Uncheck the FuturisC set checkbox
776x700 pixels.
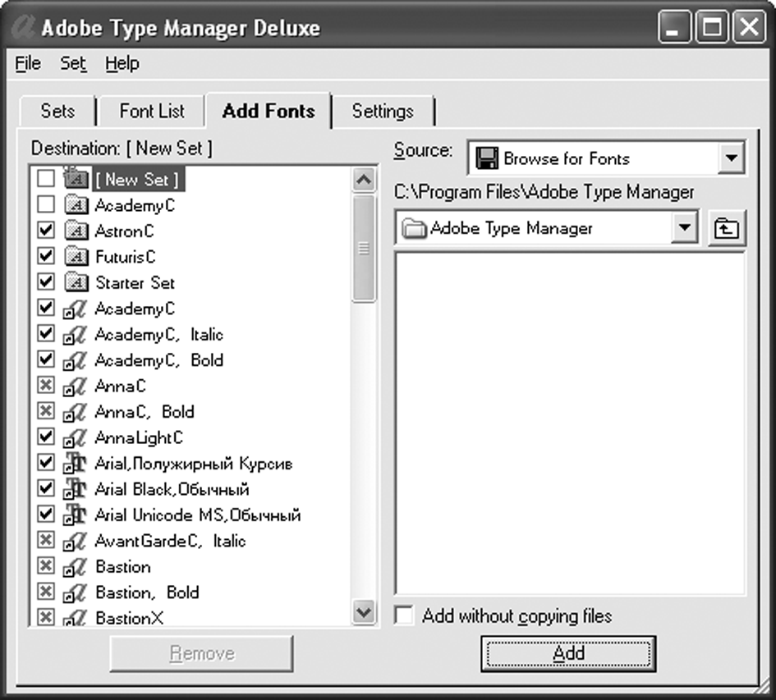pyautogui.click(x=46, y=255)
